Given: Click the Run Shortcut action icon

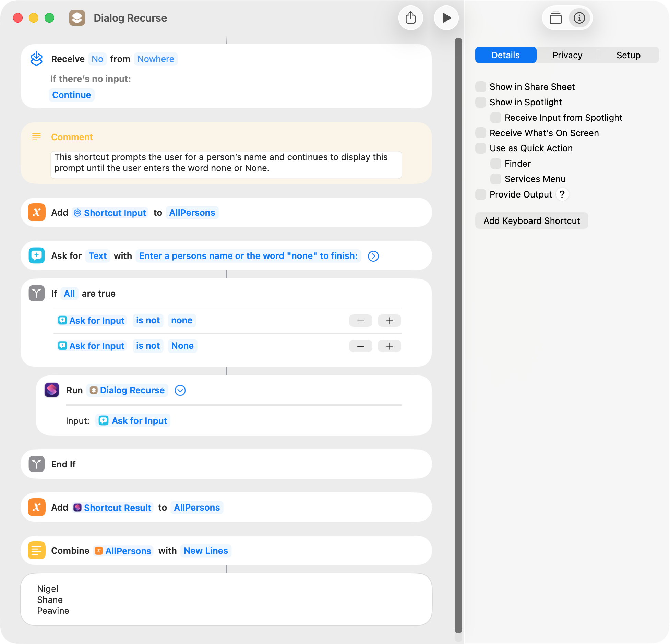Looking at the screenshot, I should 52,390.
